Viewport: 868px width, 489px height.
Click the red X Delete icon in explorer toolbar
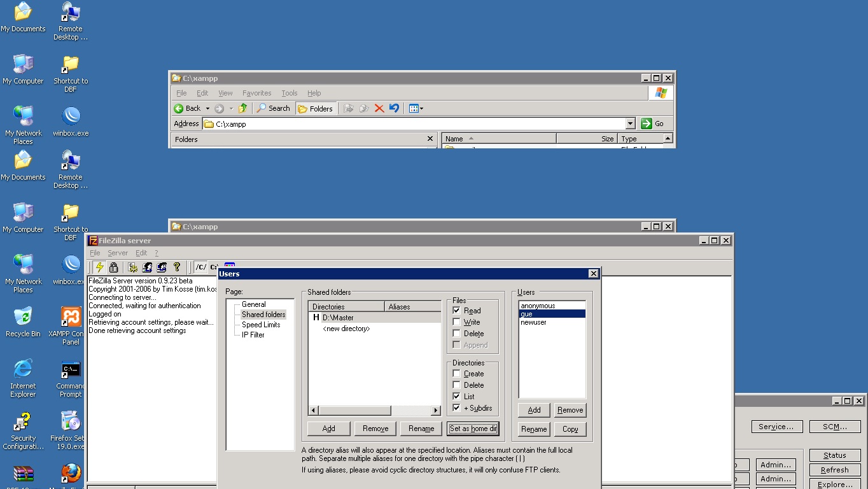tap(379, 108)
